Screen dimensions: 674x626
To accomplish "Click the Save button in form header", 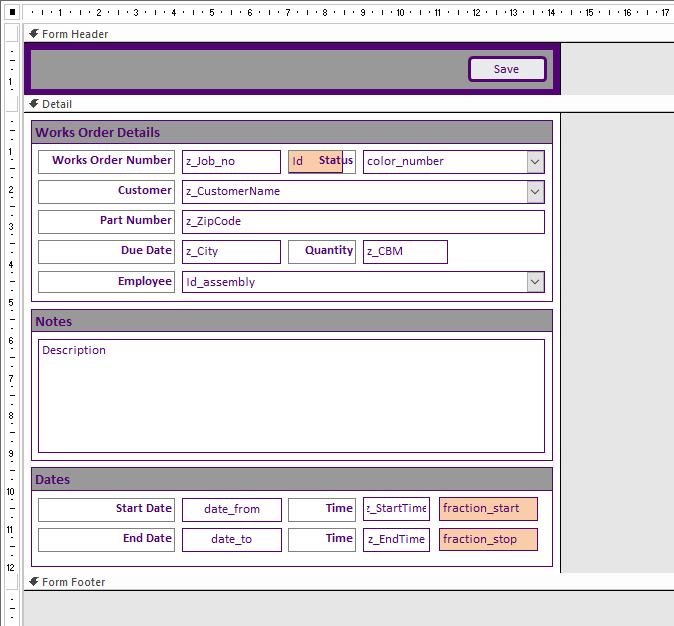I will coord(507,69).
